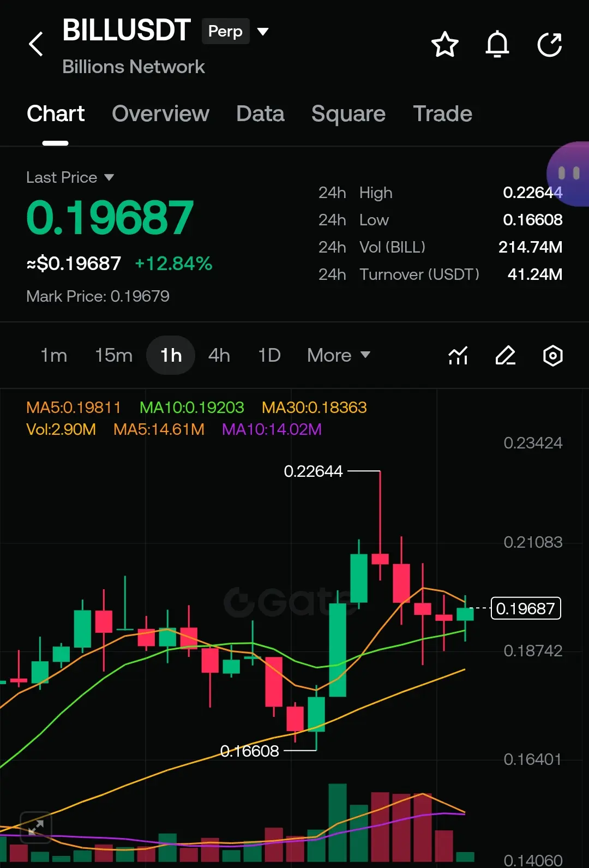Add BILLUSDT to favorites with star icon

click(x=444, y=45)
